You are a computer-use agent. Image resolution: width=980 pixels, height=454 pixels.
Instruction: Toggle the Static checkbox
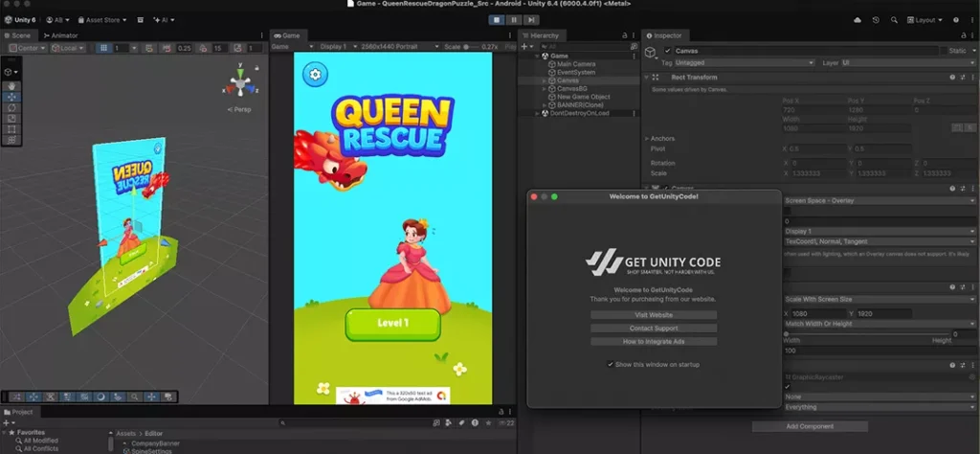pos(943,51)
